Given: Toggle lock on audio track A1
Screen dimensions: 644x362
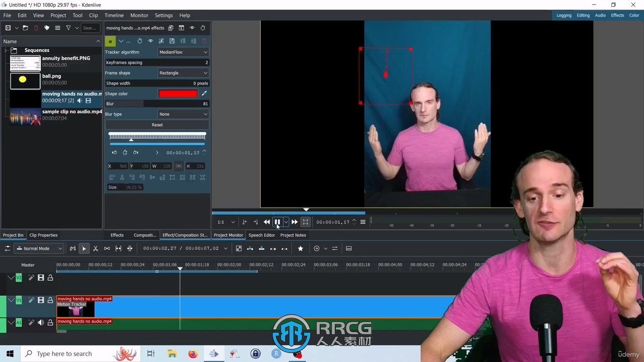Looking at the screenshot, I should coord(50,323).
